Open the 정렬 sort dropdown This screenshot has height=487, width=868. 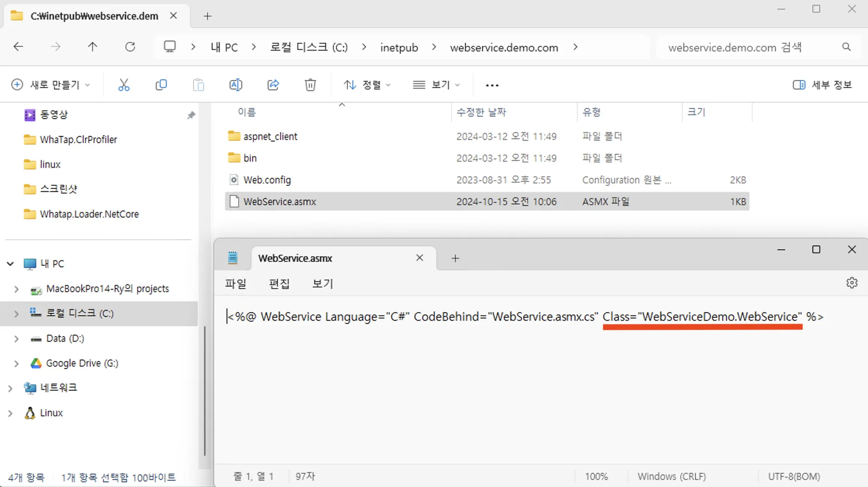pyautogui.click(x=367, y=85)
